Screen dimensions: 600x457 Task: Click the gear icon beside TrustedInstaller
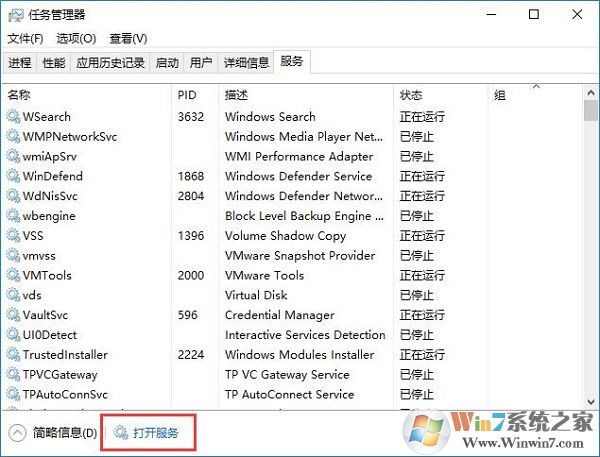click(x=13, y=355)
